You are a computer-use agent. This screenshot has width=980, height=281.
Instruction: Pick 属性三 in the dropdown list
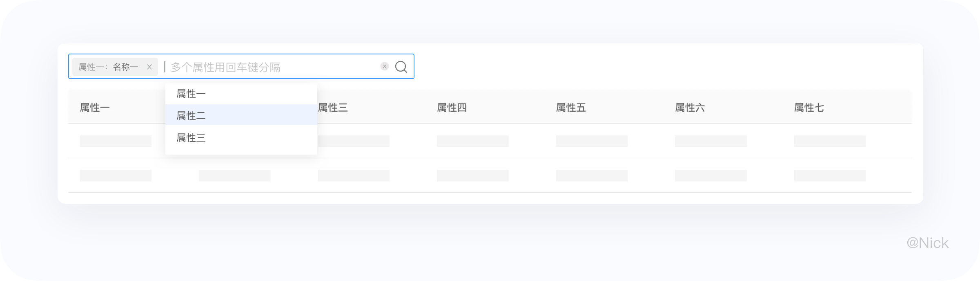coord(241,138)
